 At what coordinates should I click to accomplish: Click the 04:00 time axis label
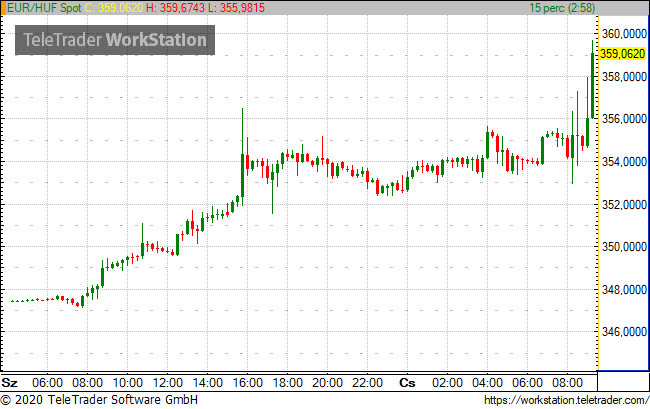pyautogui.click(x=488, y=382)
